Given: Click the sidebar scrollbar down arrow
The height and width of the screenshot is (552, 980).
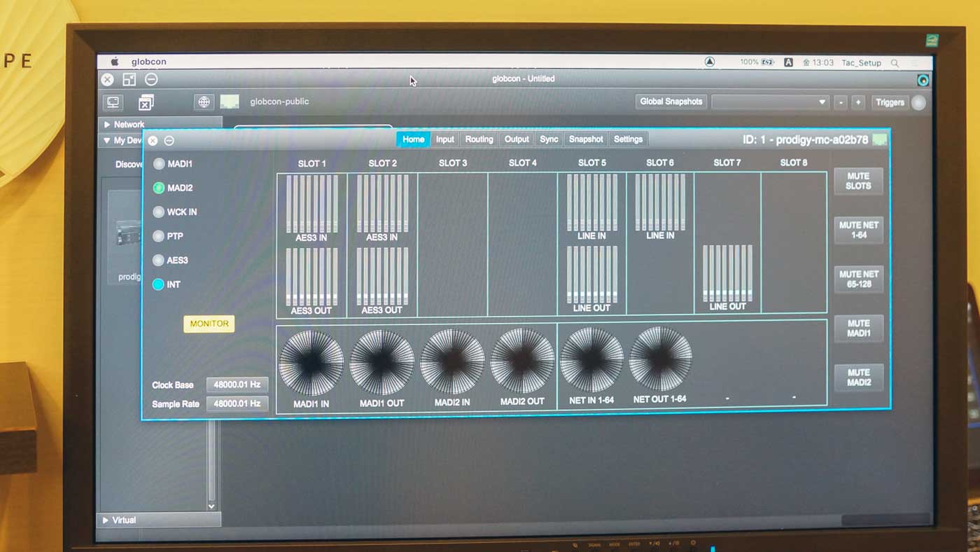Looking at the screenshot, I should (211, 506).
